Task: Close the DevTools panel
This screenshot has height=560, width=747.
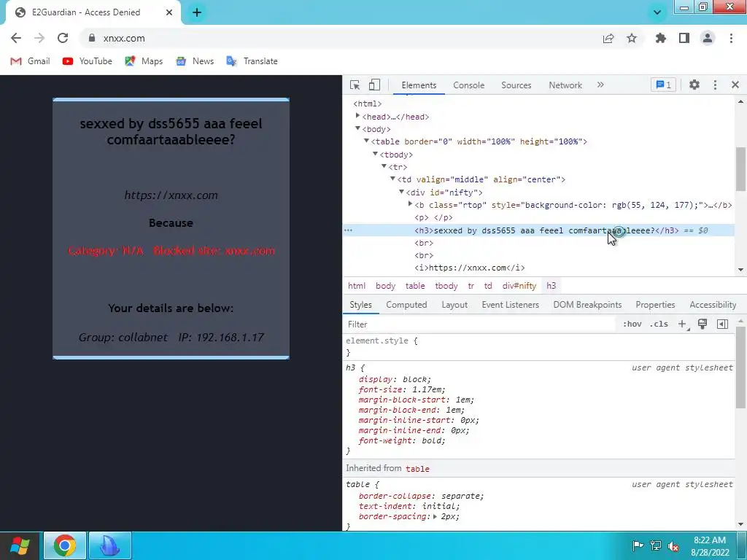Action: coord(735,85)
